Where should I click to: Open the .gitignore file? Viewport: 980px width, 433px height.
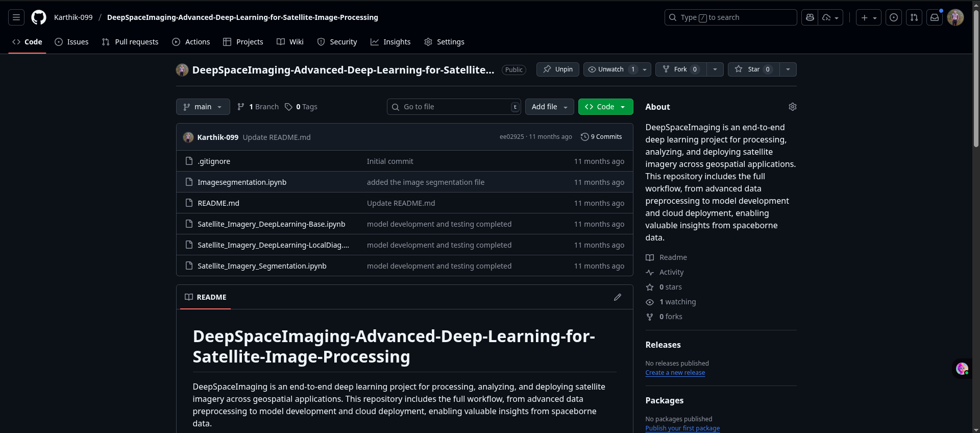(214, 161)
